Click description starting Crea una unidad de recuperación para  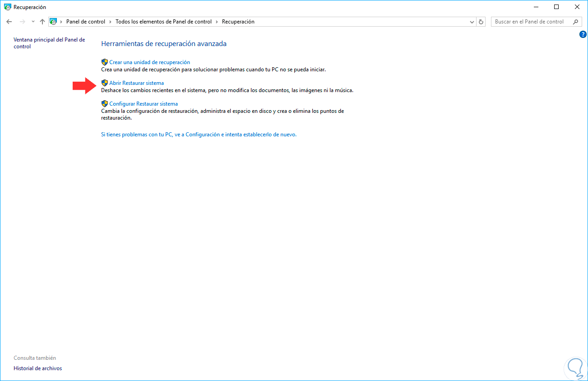[213, 70]
